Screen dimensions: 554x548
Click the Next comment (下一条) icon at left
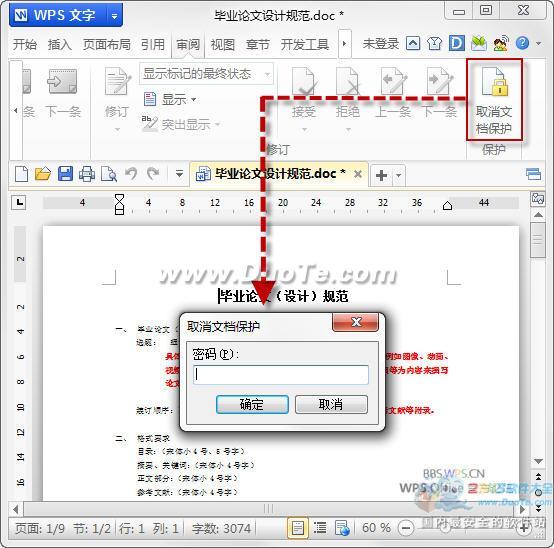(x=62, y=81)
